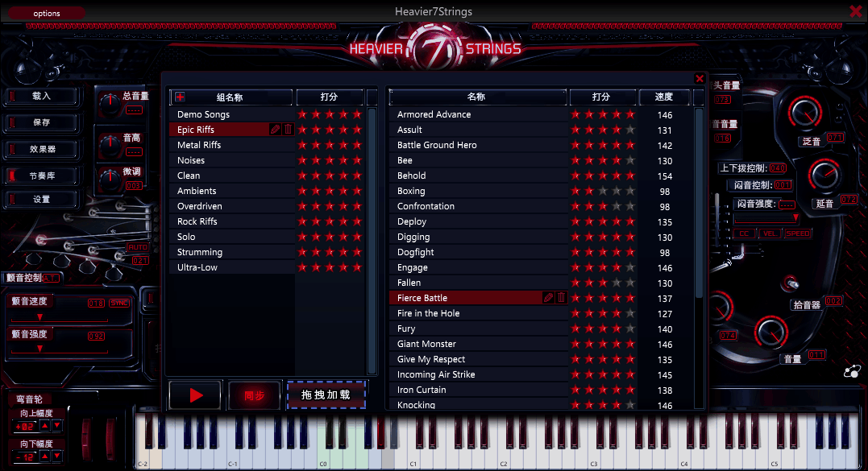Open the 效果器 effects panel
The height and width of the screenshot is (471, 868).
tap(42, 149)
